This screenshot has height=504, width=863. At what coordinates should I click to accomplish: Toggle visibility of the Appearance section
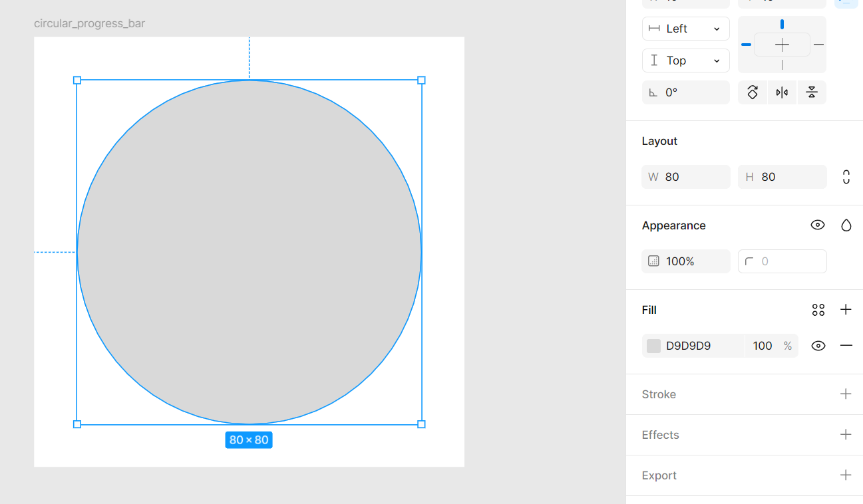pos(818,225)
